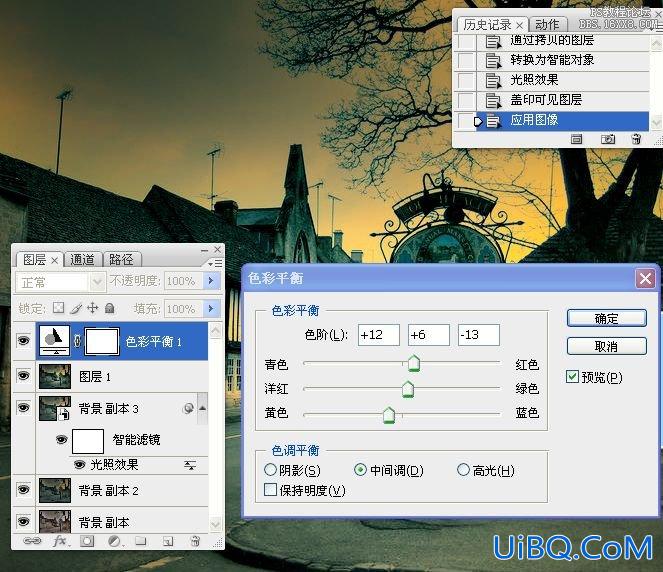Cancel color balance with 取消 button
Image resolution: width=663 pixels, height=572 pixels.
tap(606, 346)
